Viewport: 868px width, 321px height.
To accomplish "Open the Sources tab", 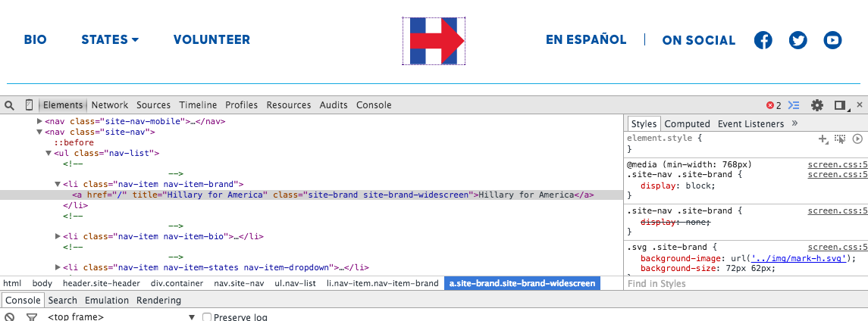I will coord(153,105).
